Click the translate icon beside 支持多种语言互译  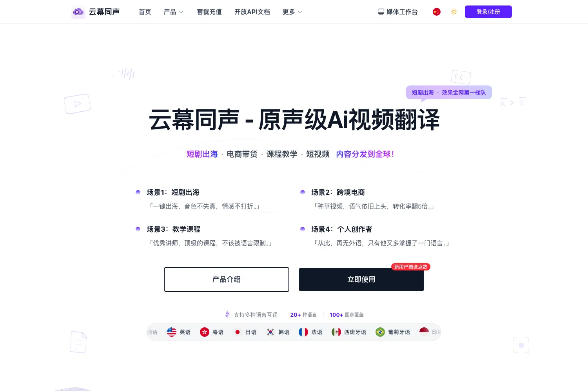point(228,314)
